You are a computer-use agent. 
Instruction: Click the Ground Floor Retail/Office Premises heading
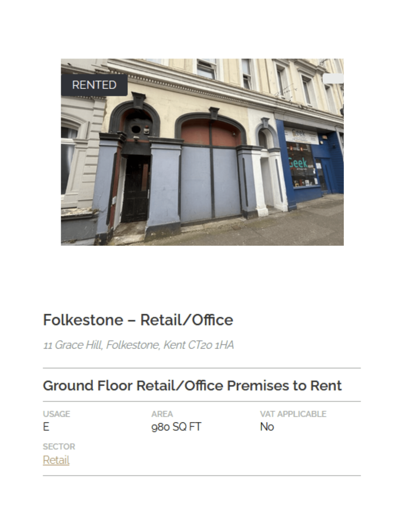click(x=192, y=386)
